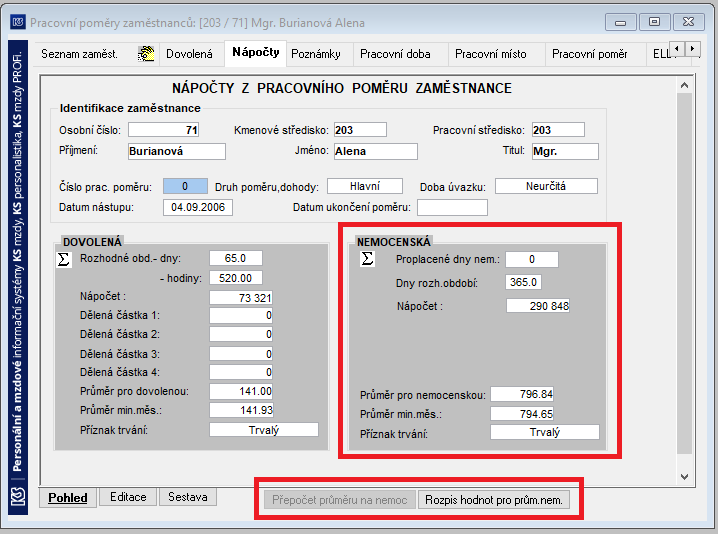Switch to the Pracovní poměr tab
The image size is (718, 534).
tap(590, 54)
